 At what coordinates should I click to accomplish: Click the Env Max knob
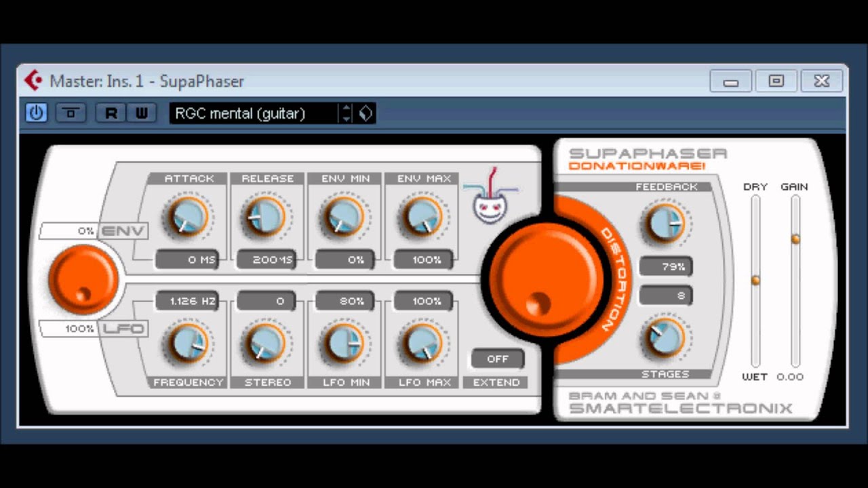422,217
